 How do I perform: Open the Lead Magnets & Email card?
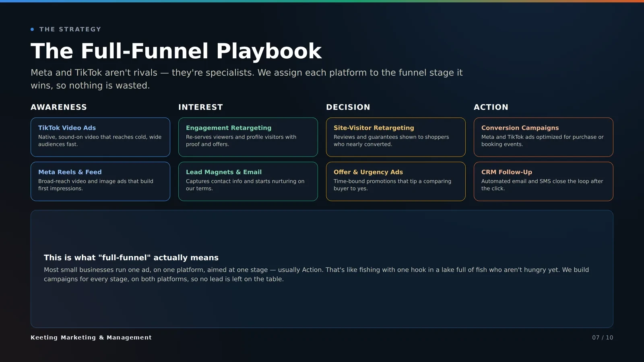pos(248,181)
